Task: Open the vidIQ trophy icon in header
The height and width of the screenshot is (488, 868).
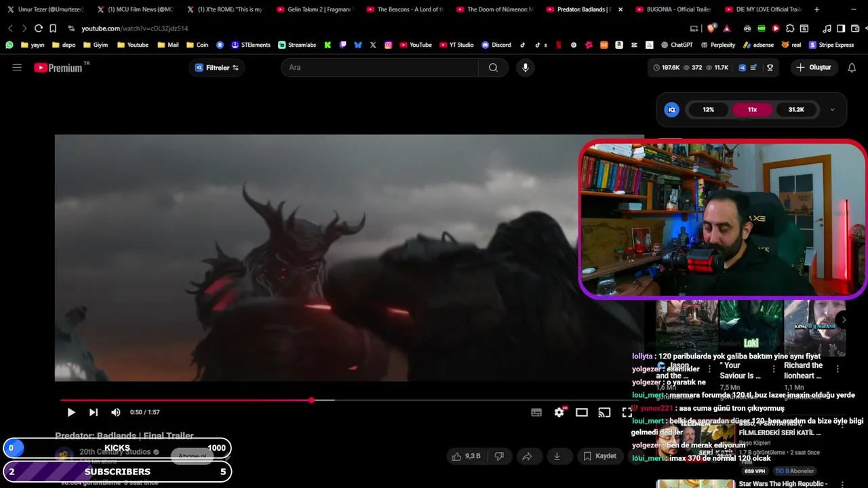Action: tap(770, 67)
